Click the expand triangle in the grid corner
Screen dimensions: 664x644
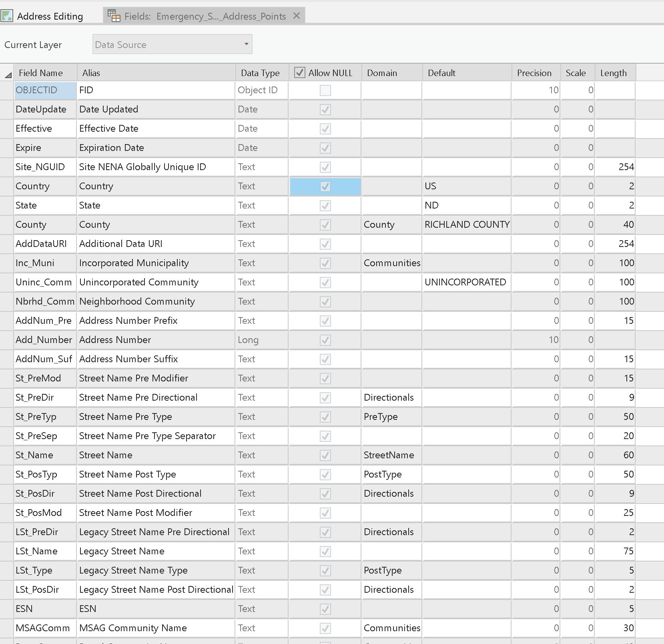[x=7, y=74]
